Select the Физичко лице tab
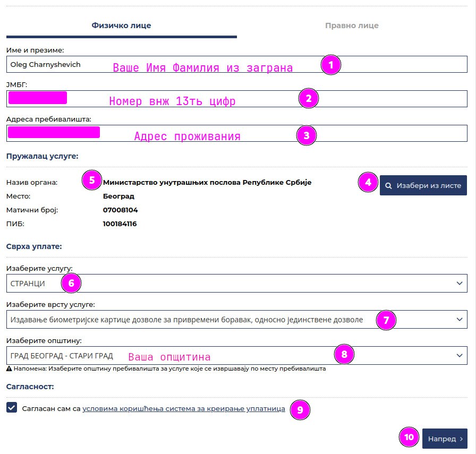This screenshot has height=454, width=476. point(121,25)
